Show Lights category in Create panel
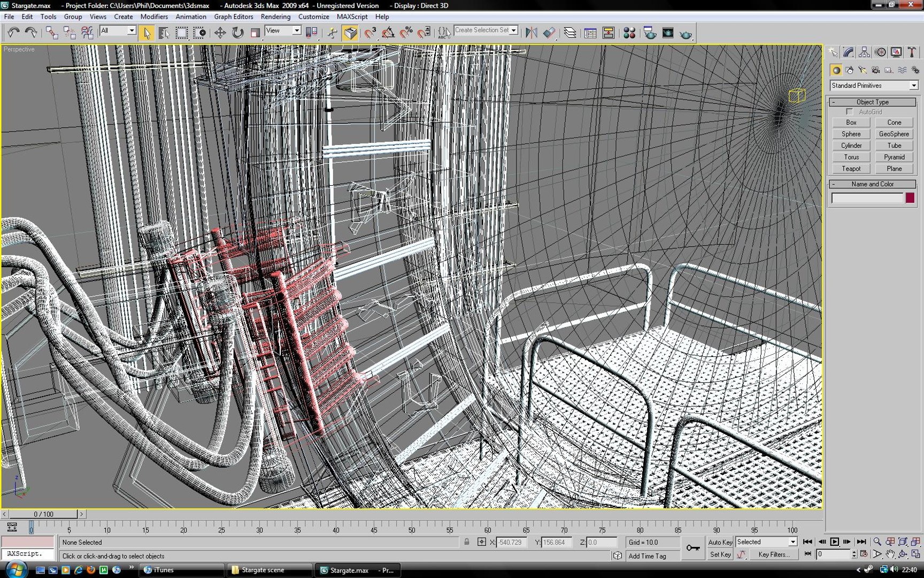Viewport: 924px width, 578px height. [863, 70]
